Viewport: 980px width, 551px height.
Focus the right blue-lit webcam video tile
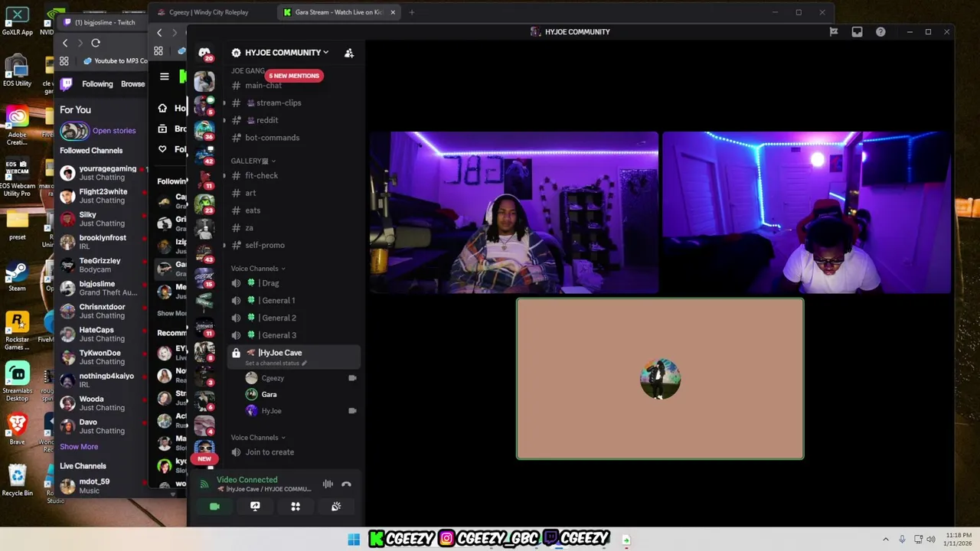click(x=806, y=213)
